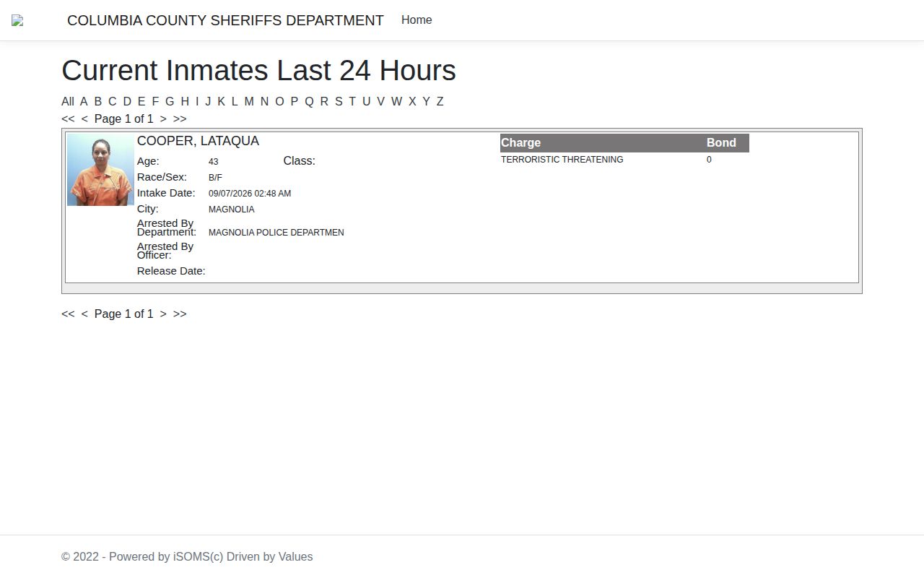Filter inmates by letter M

249,102
